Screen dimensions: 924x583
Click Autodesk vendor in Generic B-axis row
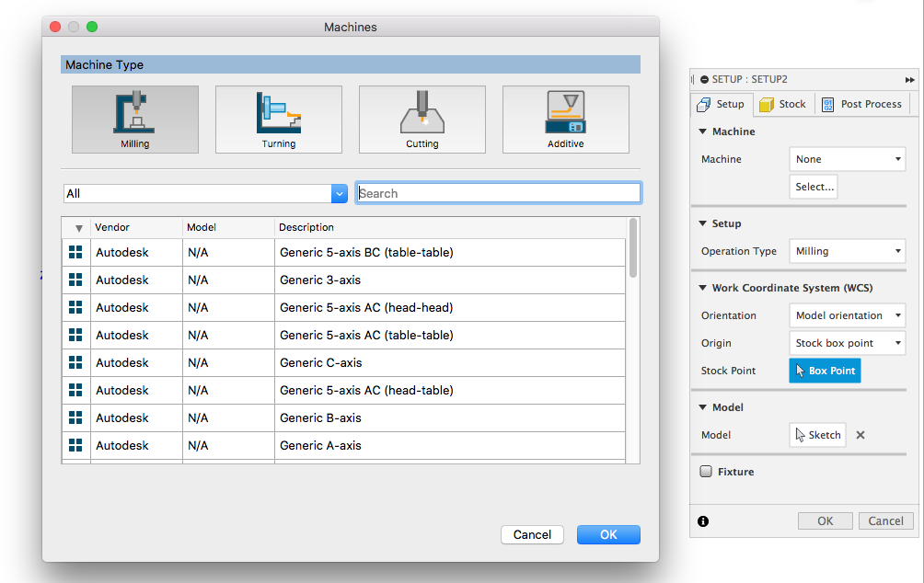122,417
